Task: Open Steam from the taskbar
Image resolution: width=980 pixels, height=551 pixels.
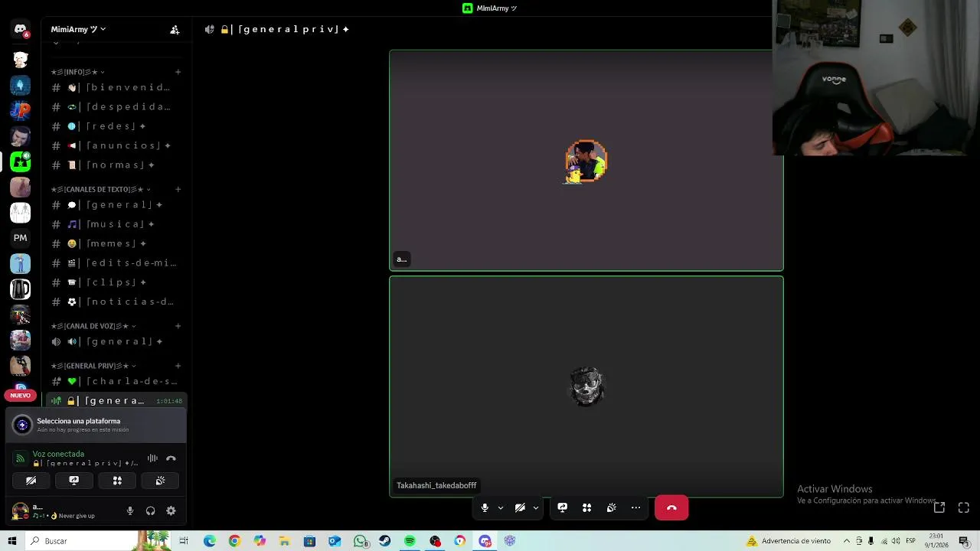Action: tap(384, 541)
